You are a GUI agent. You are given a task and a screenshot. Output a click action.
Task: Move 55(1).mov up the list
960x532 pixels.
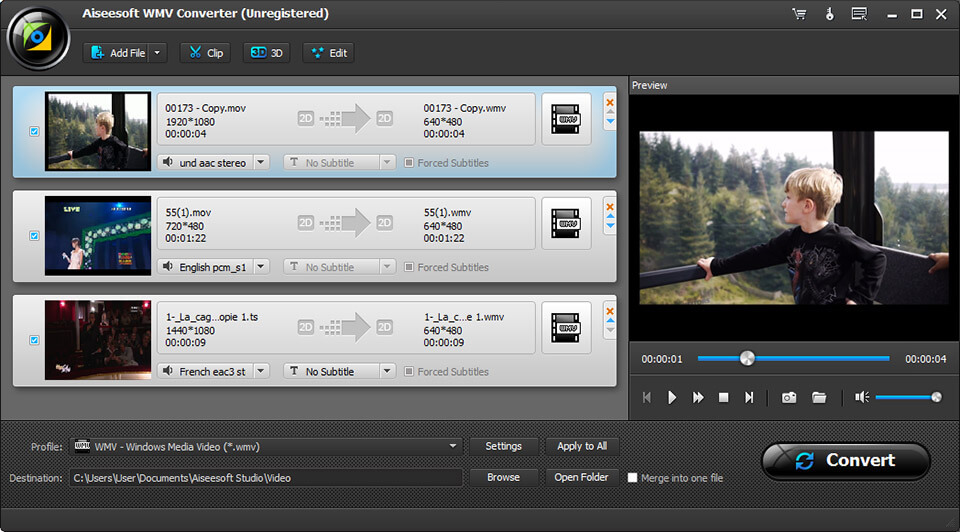click(610, 216)
